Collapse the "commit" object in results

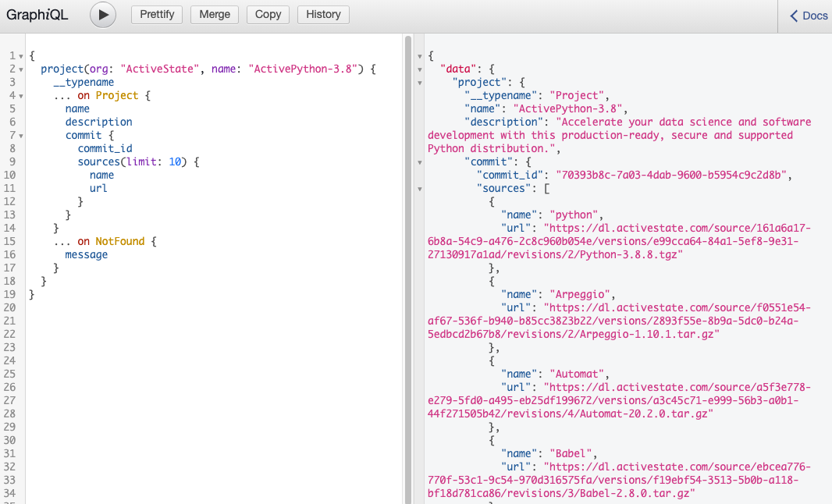tap(420, 162)
